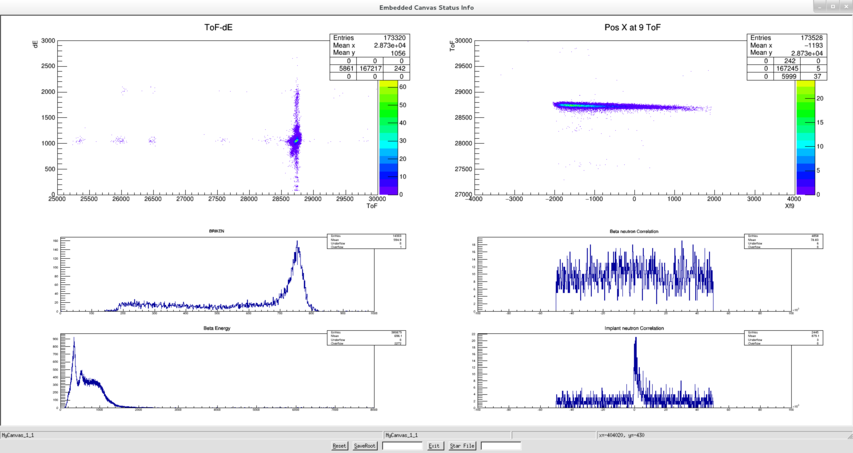Click the dense cluster in ToF-dE scatter plot
The width and height of the screenshot is (853, 453).
point(295,138)
